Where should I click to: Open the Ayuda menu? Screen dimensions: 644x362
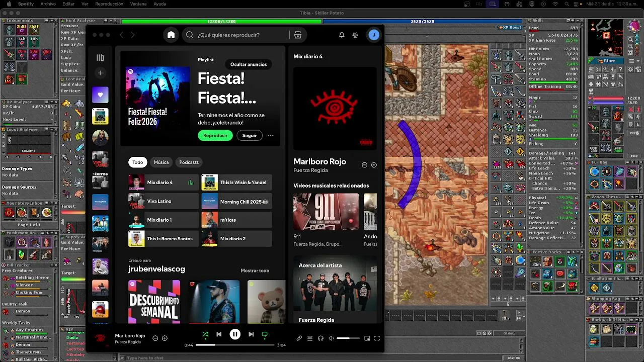pos(160,4)
